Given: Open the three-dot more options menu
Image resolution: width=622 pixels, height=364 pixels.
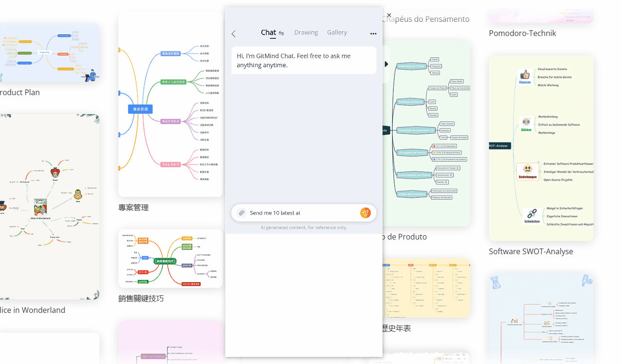Looking at the screenshot, I should (373, 34).
